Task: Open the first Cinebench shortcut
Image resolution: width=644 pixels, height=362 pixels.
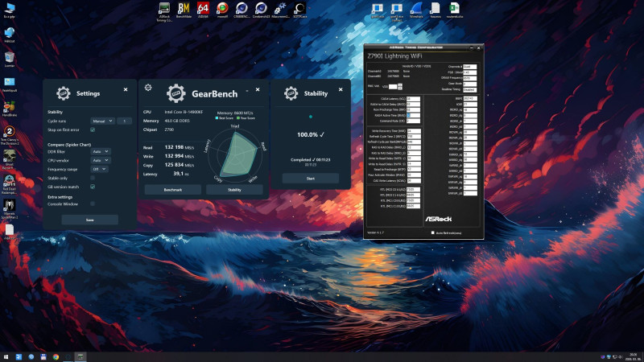Action: [242, 8]
